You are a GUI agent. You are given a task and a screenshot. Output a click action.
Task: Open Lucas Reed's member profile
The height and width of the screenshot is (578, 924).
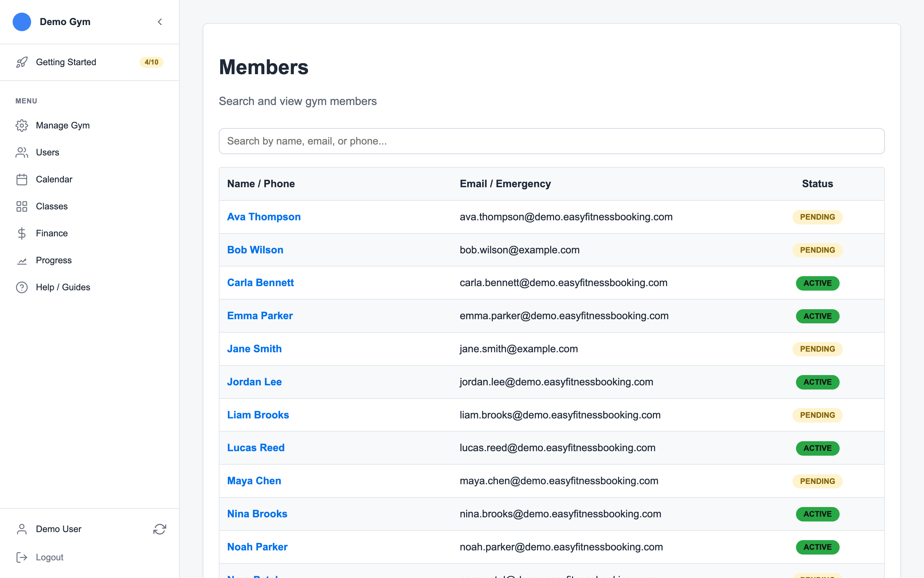pos(256,448)
